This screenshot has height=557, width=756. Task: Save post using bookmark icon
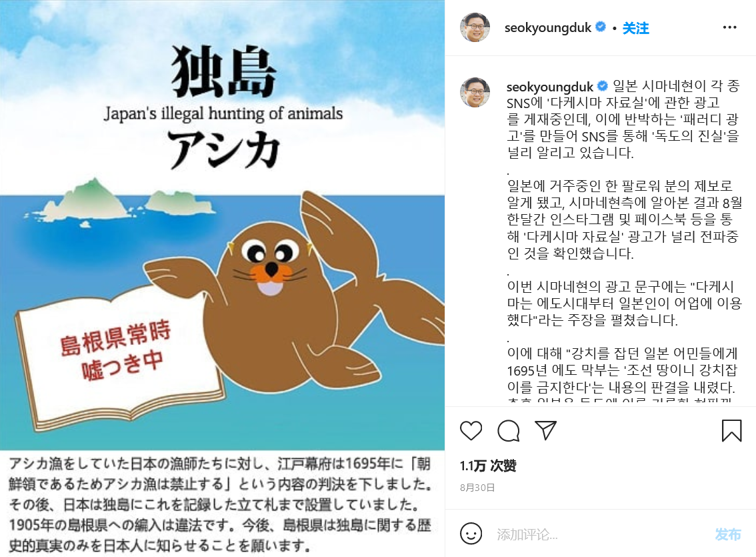[x=731, y=430]
